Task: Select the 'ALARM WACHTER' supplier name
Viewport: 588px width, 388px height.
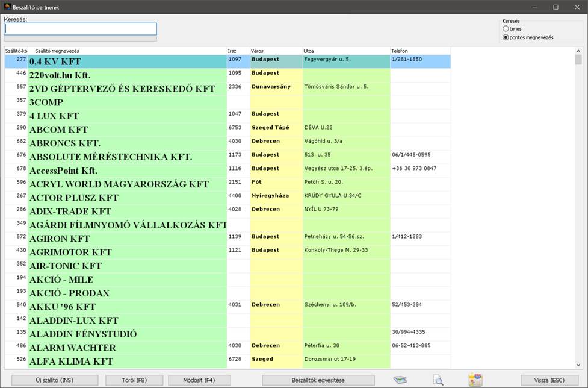Action: click(73, 348)
